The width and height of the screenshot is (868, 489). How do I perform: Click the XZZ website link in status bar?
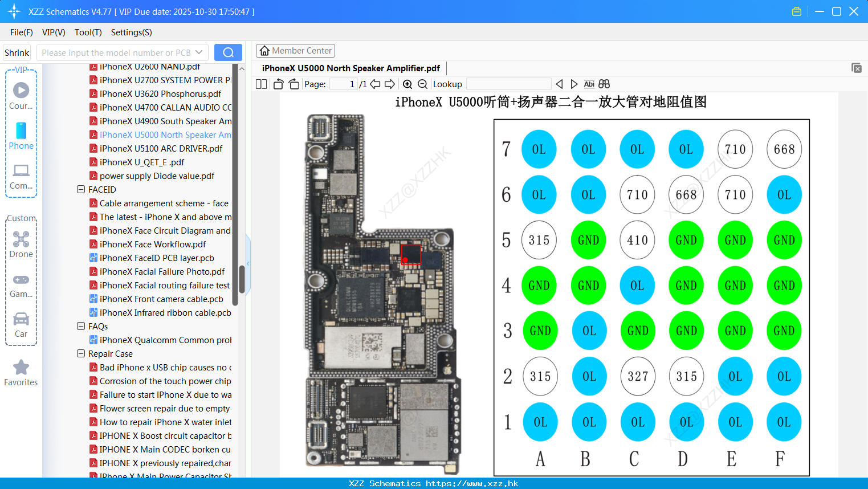[472, 484]
